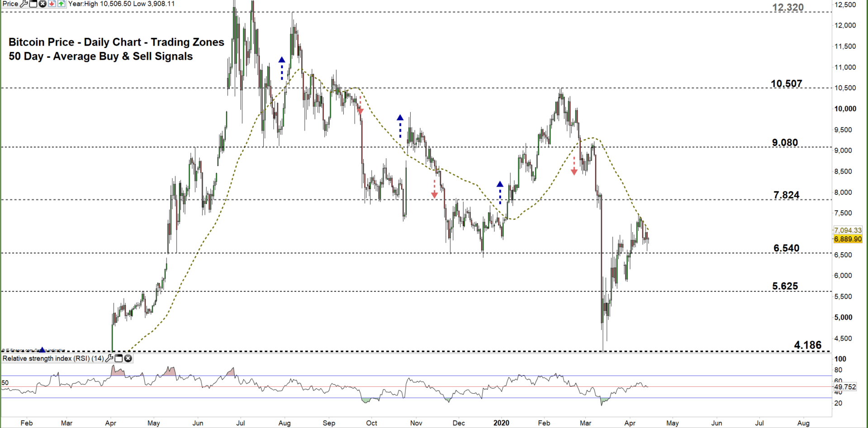
Task: Remove the RSI indicator with its X icon
Action: click(x=128, y=358)
